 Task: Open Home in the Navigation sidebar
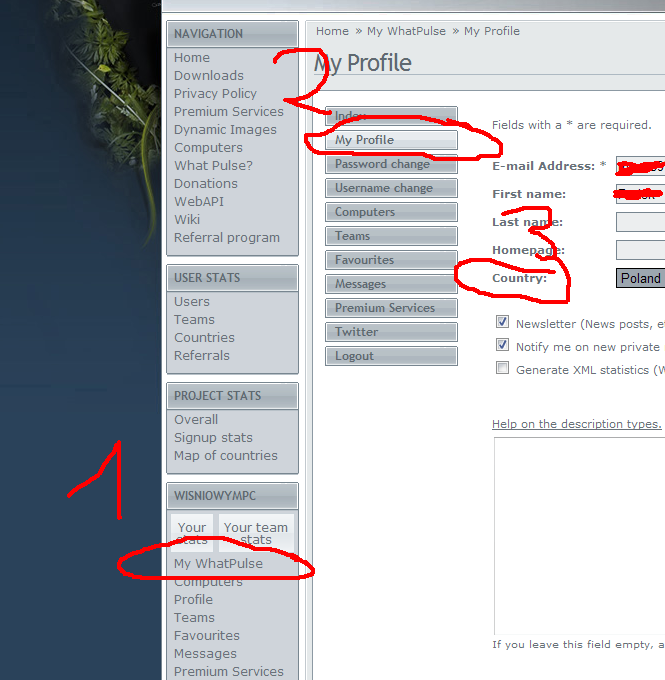pos(192,58)
